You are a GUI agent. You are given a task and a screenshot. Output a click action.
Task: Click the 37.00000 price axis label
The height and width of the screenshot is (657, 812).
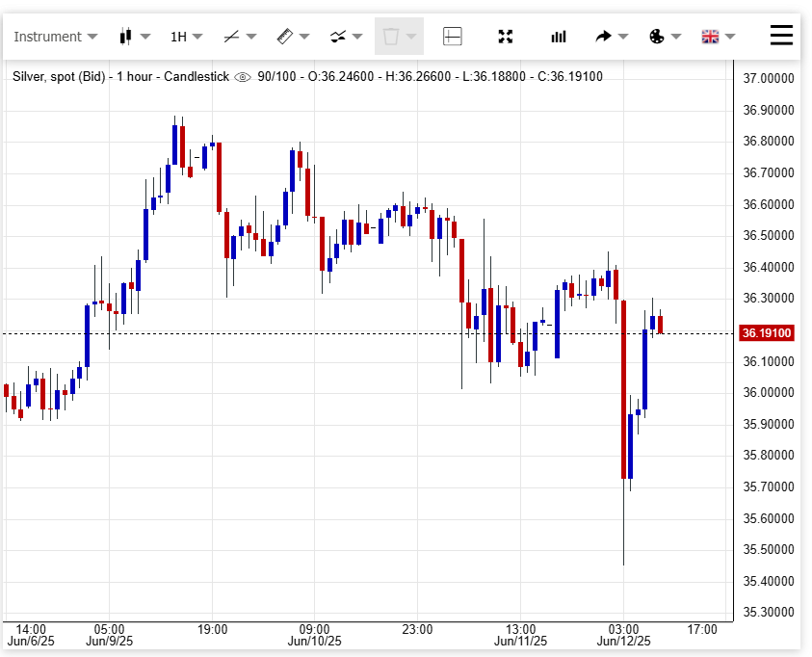(x=768, y=78)
